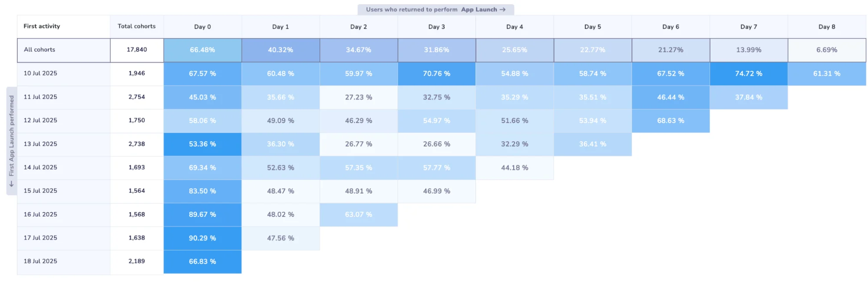Image resolution: width=868 pixels, height=283 pixels.
Task: Click the down arrow on the vertical side label
Action: coord(12,184)
